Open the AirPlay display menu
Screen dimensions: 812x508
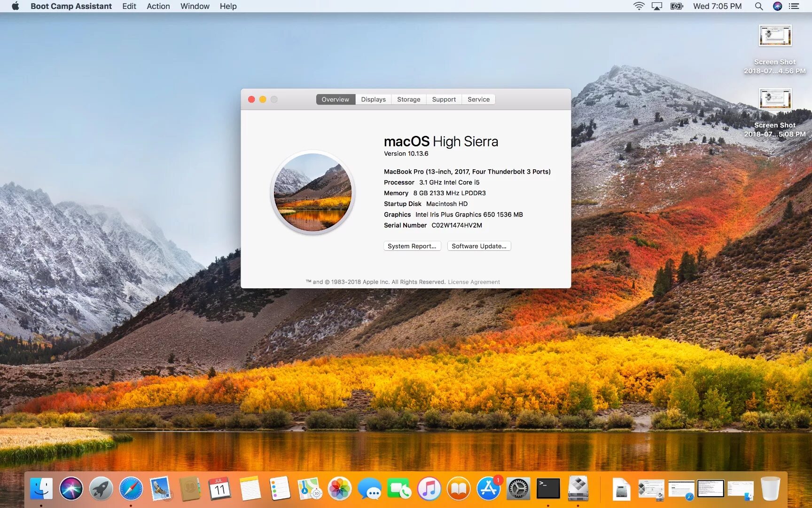tap(656, 6)
